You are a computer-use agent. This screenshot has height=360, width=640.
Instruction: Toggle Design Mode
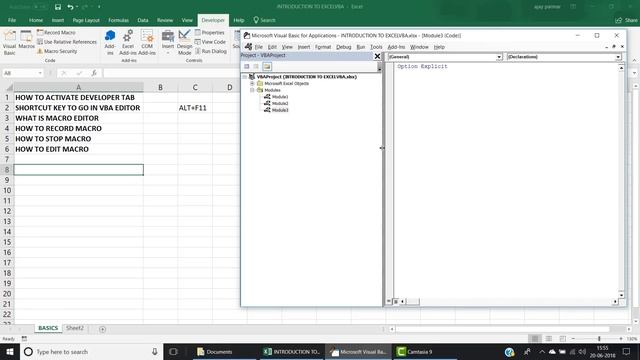pyautogui.click(x=184, y=42)
